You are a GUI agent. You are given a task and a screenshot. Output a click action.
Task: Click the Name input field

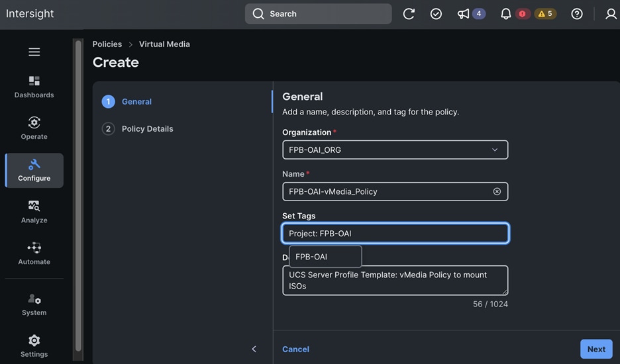click(395, 191)
